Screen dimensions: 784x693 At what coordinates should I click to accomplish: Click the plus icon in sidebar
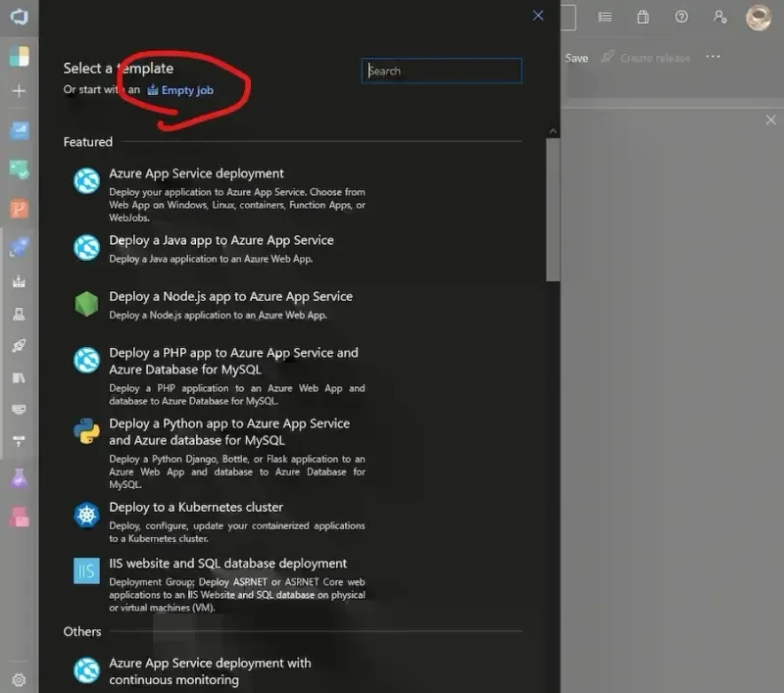[19, 91]
